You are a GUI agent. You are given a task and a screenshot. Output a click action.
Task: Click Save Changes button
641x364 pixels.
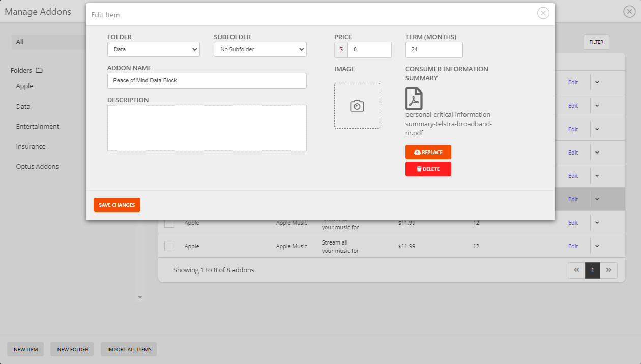(x=116, y=205)
